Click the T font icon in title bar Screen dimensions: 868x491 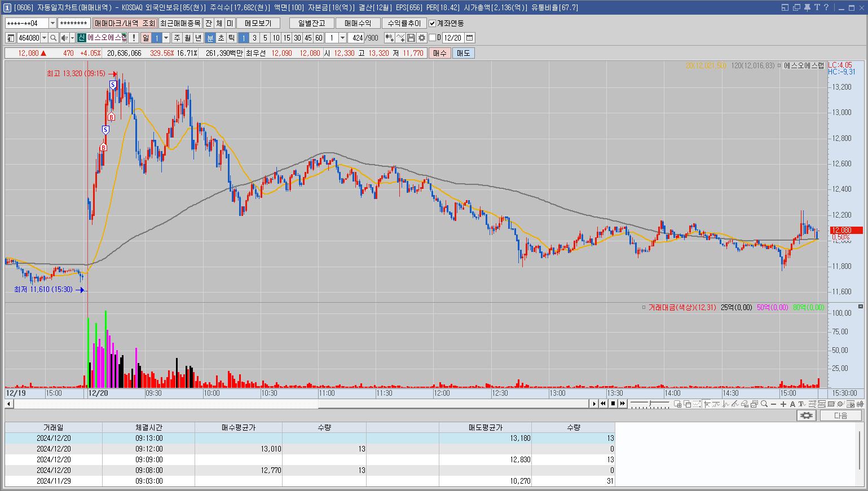pyautogui.click(x=817, y=7)
